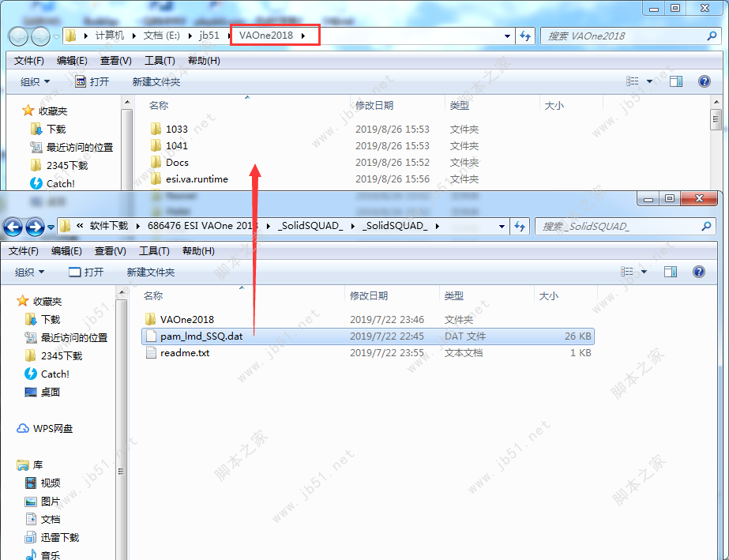
Task: Expand address history dropdown in VAOne2018 window
Action: click(x=507, y=36)
